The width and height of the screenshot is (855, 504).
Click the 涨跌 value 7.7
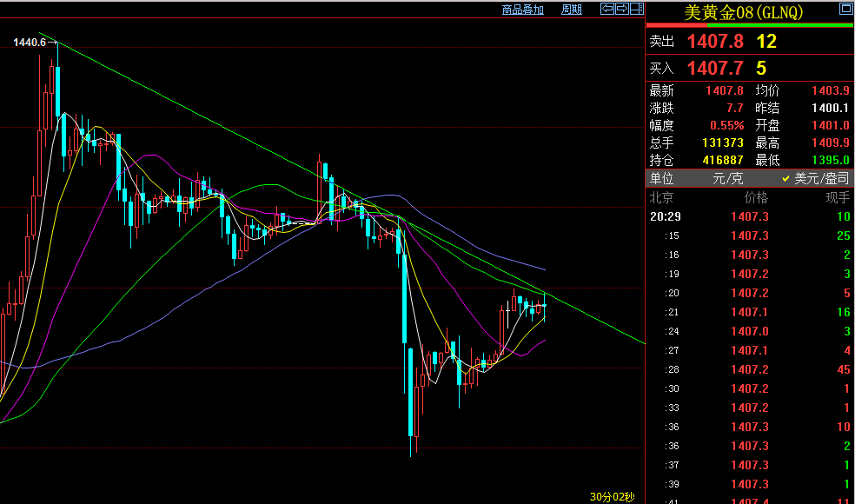tap(734, 108)
